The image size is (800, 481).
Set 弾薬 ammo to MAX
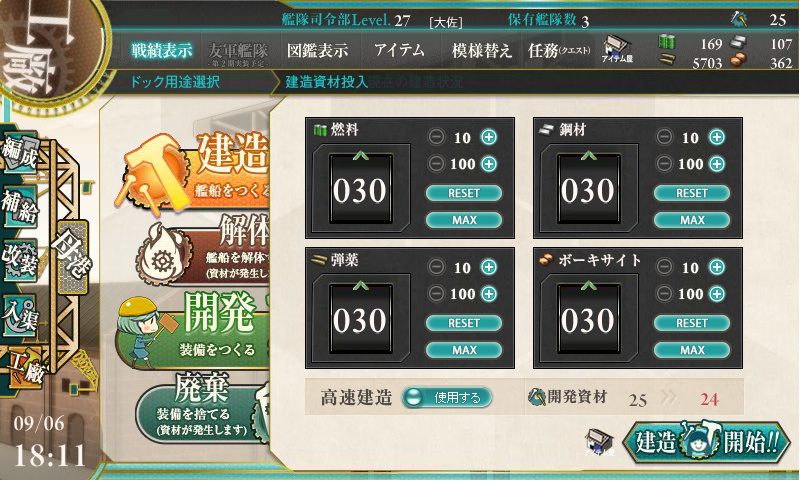[x=464, y=350]
